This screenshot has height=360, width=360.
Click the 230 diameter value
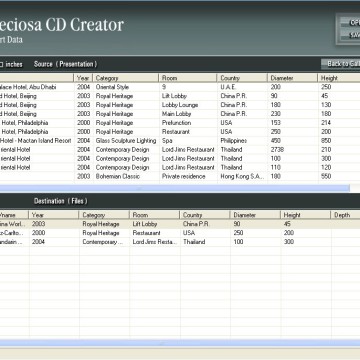click(x=276, y=114)
